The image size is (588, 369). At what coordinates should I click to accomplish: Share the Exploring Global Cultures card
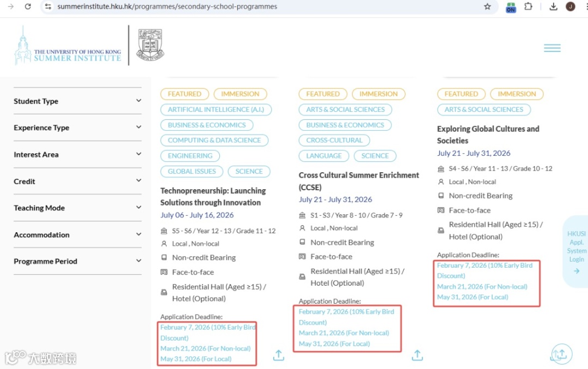561,354
